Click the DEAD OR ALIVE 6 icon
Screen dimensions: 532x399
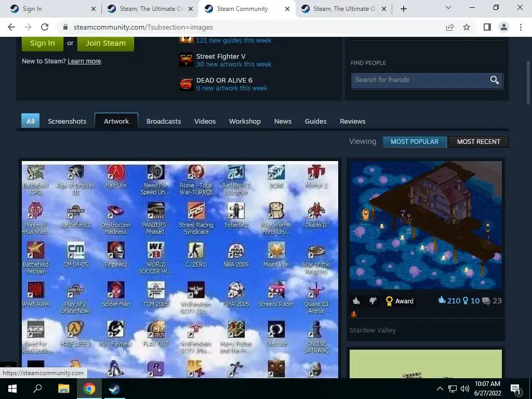(187, 84)
